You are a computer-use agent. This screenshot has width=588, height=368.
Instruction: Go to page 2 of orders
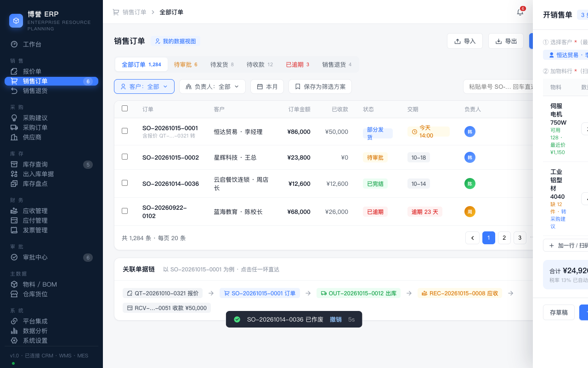coord(504,238)
